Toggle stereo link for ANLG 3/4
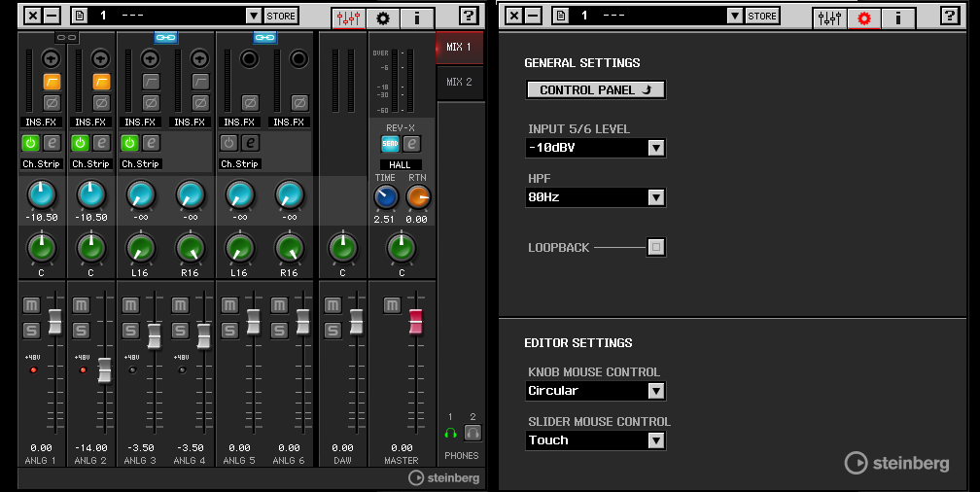 pyautogui.click(x=165, y=38)
